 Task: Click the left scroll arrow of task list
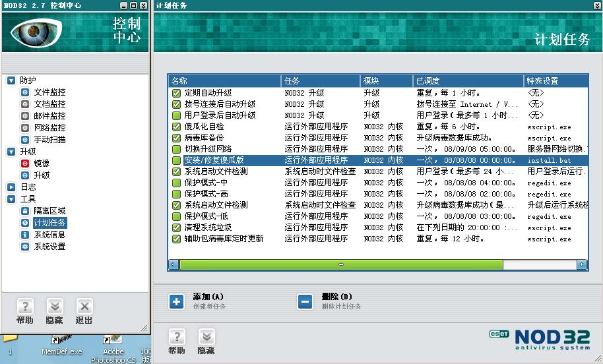click(x=174, y=264)
